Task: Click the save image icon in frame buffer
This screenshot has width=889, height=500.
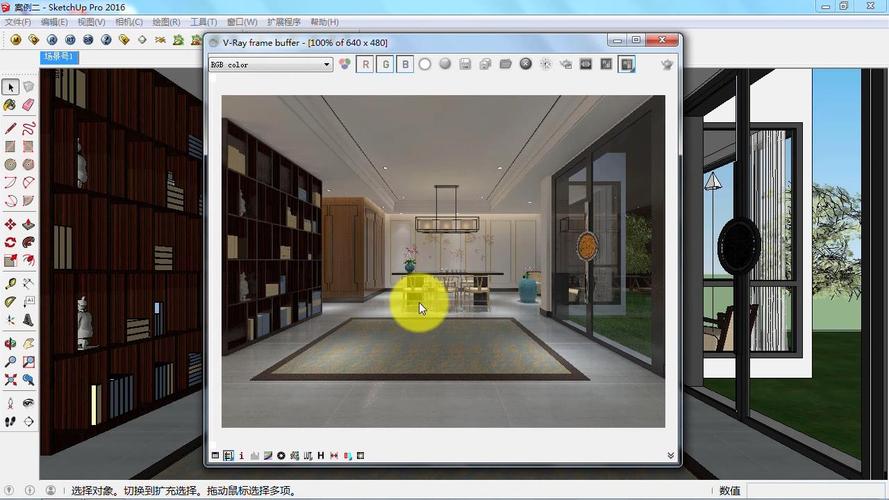Action: tap(465, 64)
